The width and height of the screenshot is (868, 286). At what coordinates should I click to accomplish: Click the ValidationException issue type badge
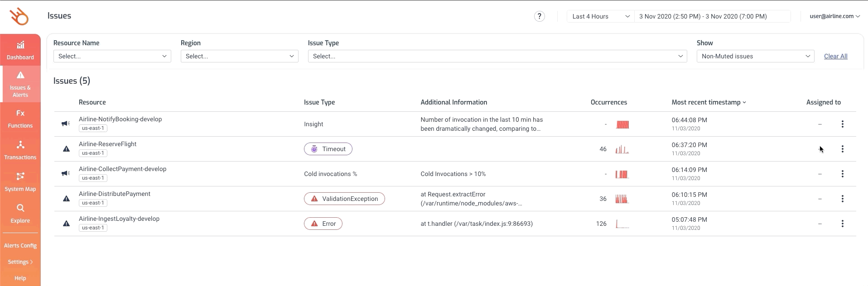click(x=344, y=199)
